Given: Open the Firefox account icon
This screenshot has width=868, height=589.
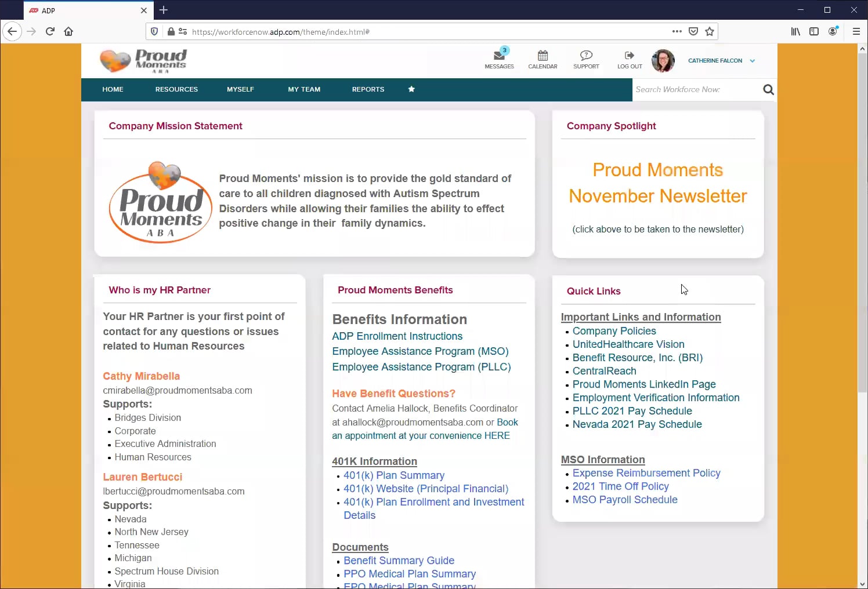Looking at the screenshot, I should click(x=833, y=31).
